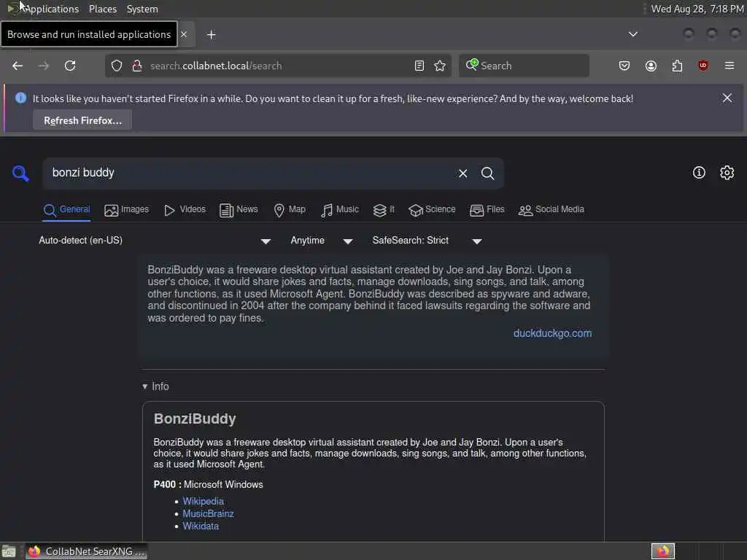The image size is (747, 560).
Task: Switch to the Images category
Action: (126, 209)
